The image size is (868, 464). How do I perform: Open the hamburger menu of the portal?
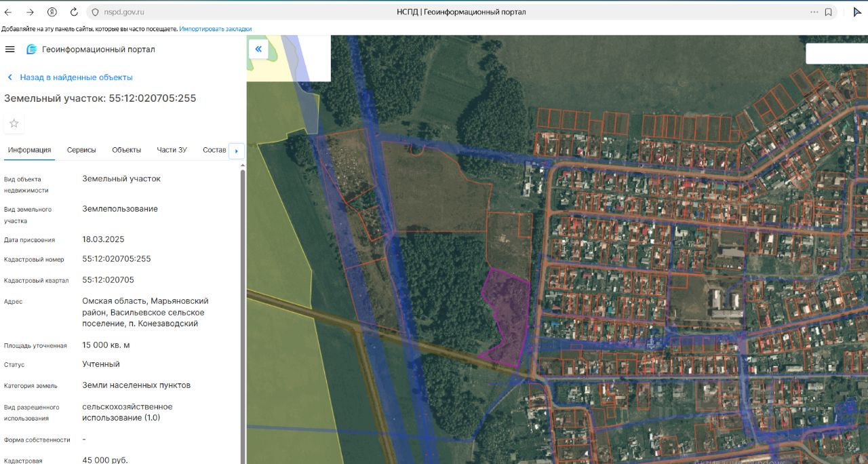pyautogui.click(x=9, y=49)
